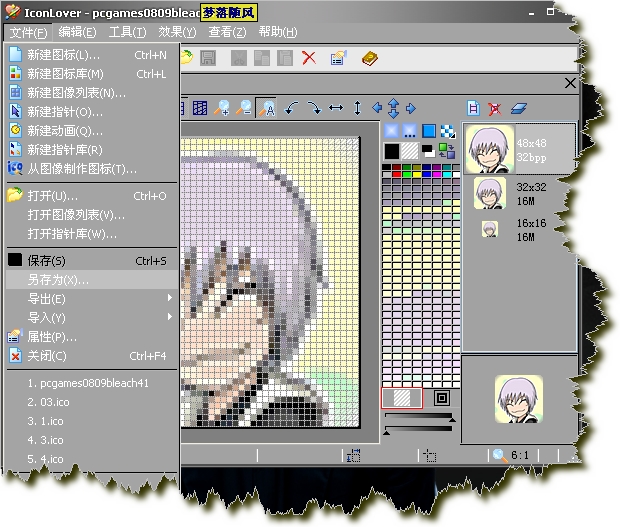
Task: Choose 新建指针库(R) menu entry
Action: click(x=92, y=149)
